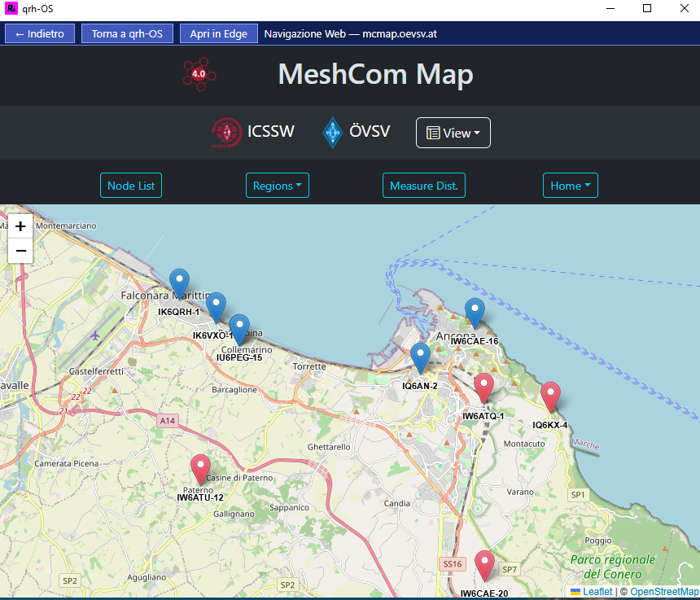Open the ÖVSV diamond logo
This screenshot has width=700, height=600.
pos(333,133)
